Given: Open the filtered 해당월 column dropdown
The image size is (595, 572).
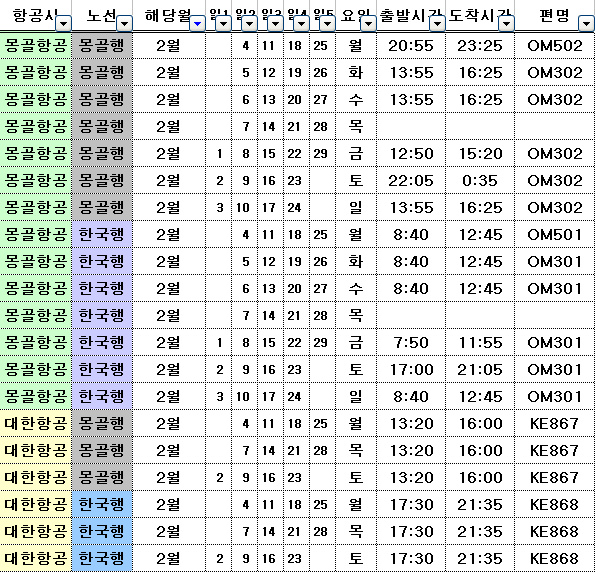Looking at the screenshot, I should pyautogui.click(x=197, y=24).
